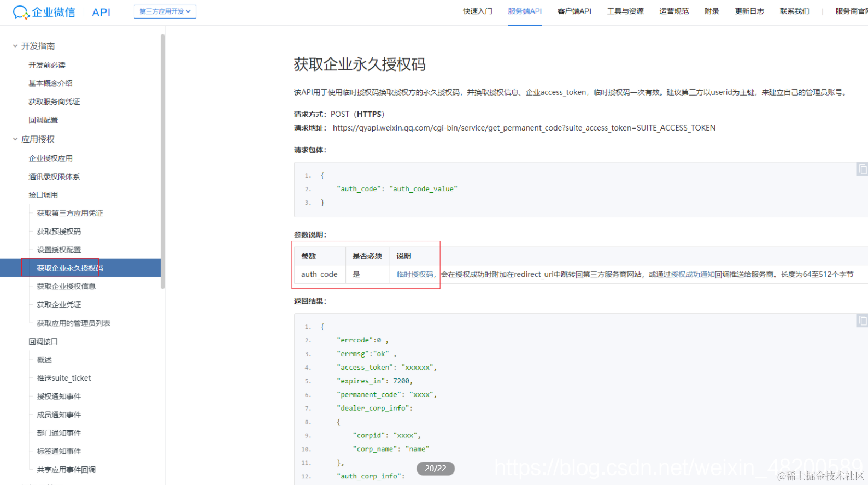
Task: Copy the 返回结果 code block
Action: pos(862,321)
